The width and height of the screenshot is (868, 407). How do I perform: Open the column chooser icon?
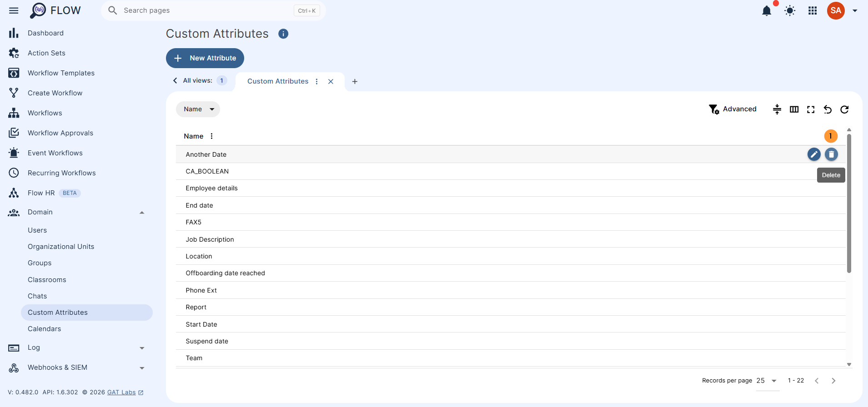pos(794,109)
